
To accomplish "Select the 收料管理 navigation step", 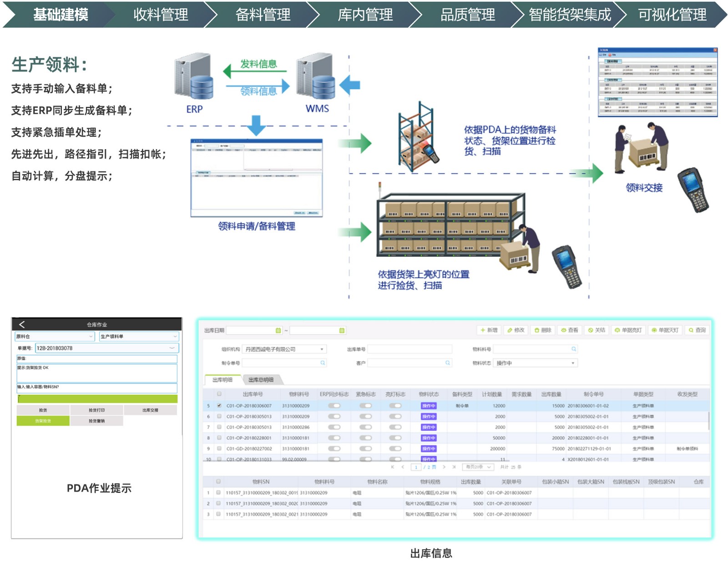I will [160, 15].
